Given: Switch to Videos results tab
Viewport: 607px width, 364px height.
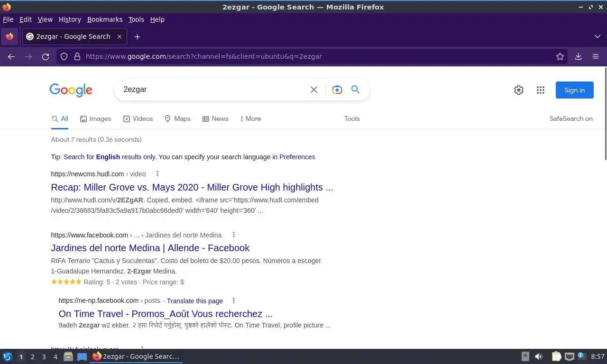Looking at the screenshot, I should pos(138,119).
